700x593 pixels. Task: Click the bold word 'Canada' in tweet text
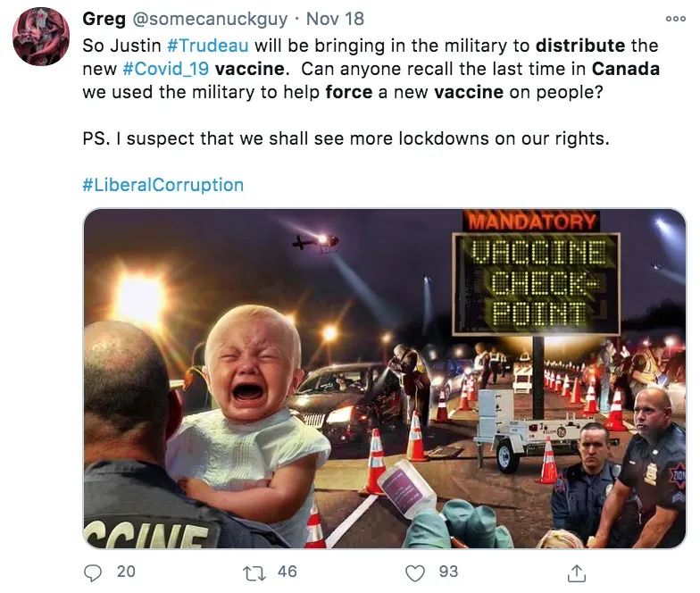(625, 69)
